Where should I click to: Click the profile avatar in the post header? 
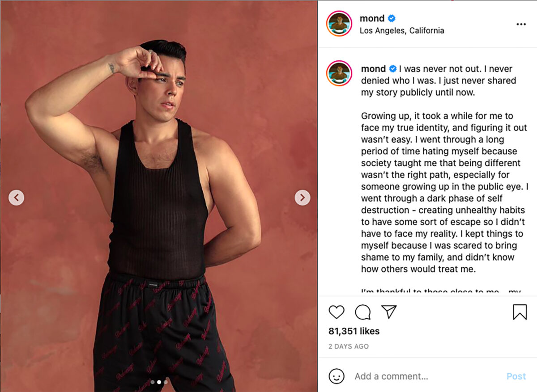click(x=339, y=24)
